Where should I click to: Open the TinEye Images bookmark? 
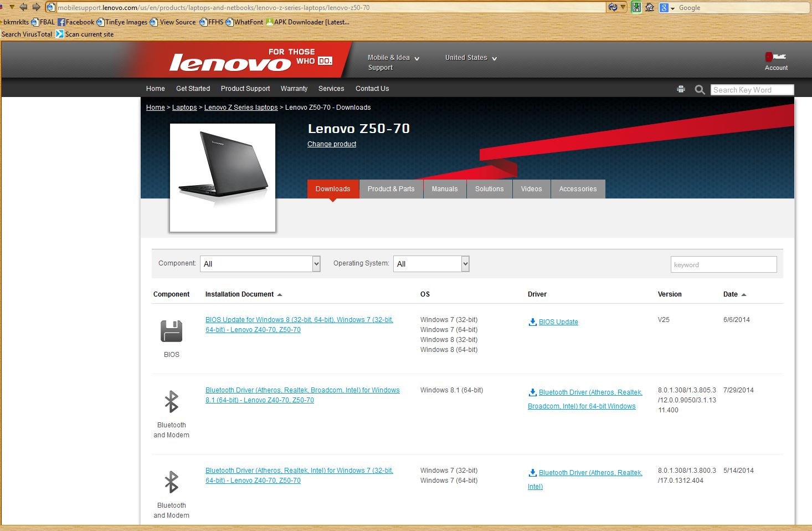[122, 22]
